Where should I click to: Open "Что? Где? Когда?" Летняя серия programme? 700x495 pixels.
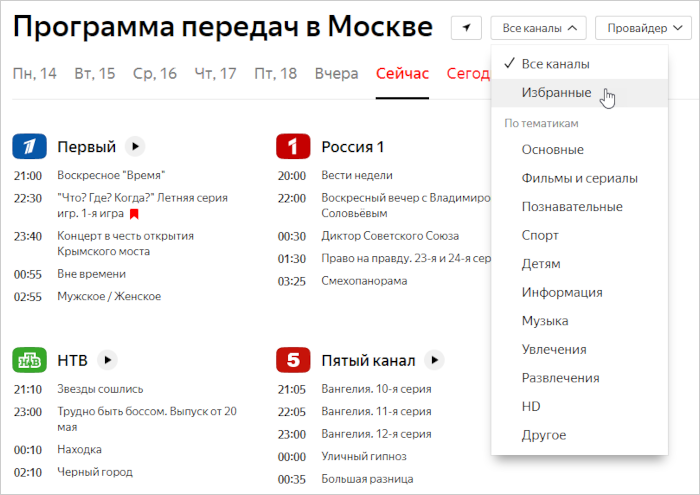pos(142,205)
